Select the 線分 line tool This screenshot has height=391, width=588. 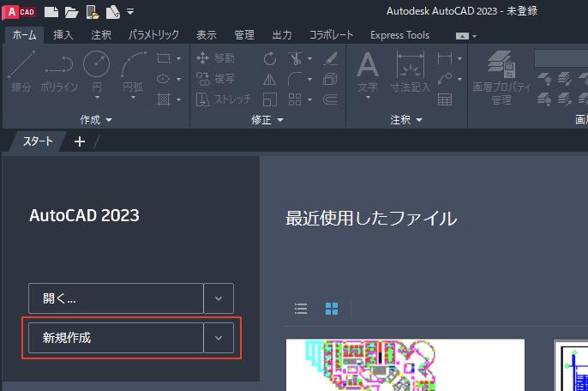pos(21,71)
